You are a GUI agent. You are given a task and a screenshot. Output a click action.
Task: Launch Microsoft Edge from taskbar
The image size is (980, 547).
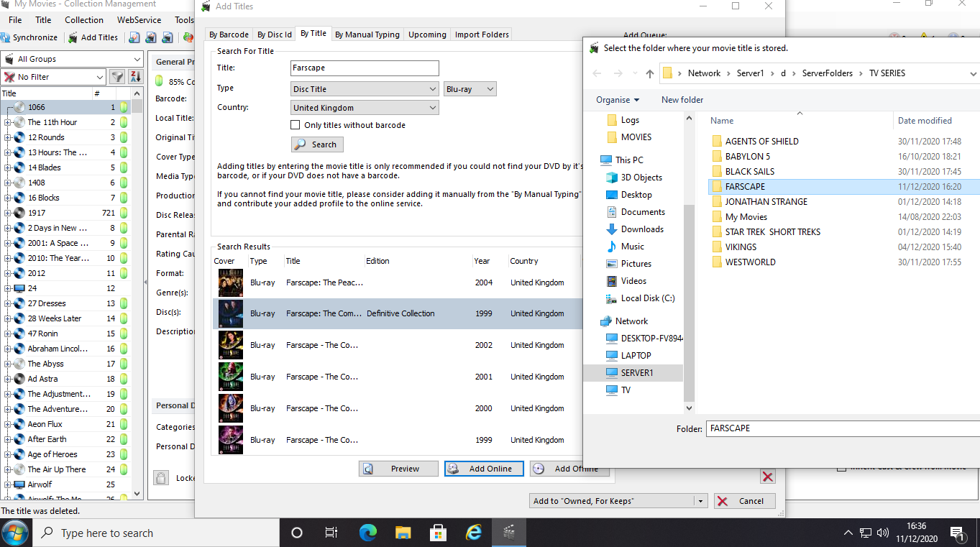point(367,533)
